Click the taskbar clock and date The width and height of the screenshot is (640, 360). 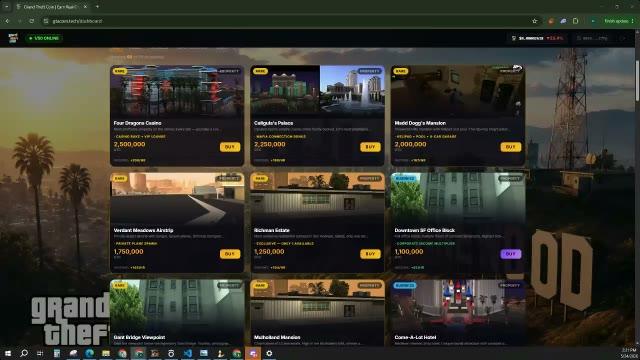[x=629, y=353]
